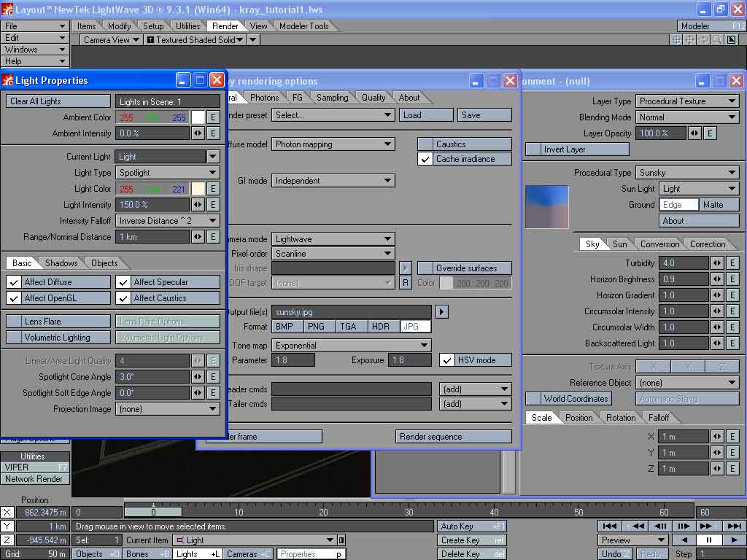Toggle the HSV mode checkbox
This screenshot has height=560, width=747.
[x=446, y=360]
